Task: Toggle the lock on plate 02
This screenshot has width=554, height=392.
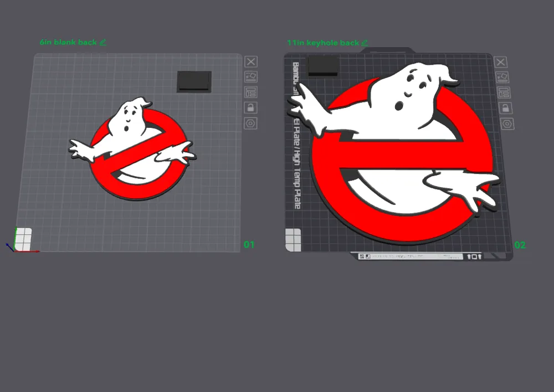Action: point(506,108)
